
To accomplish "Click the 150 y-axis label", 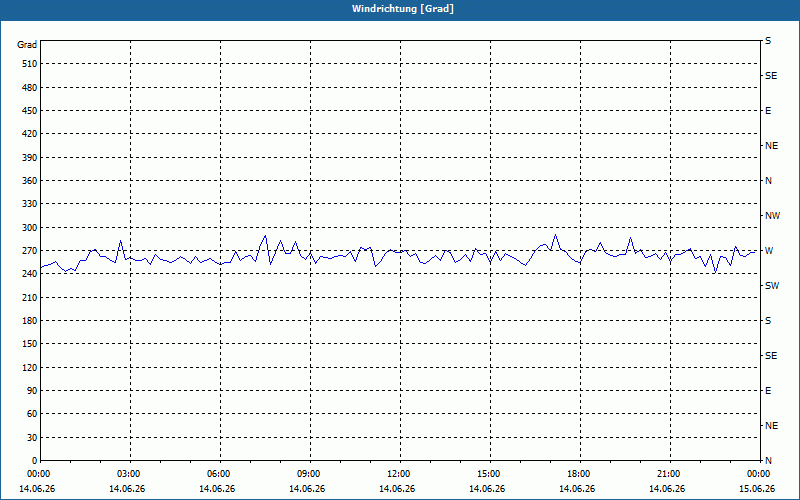I will [x=30, y=344].
